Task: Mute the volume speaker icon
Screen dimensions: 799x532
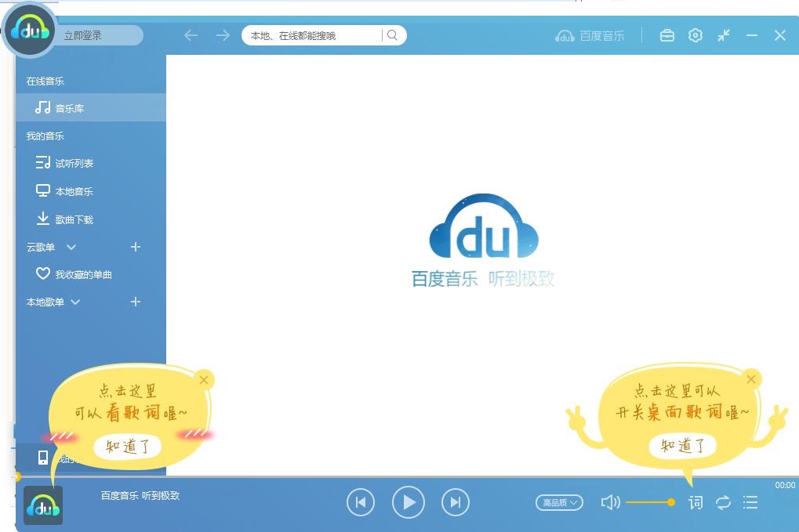Action: [x=610, y=502]
